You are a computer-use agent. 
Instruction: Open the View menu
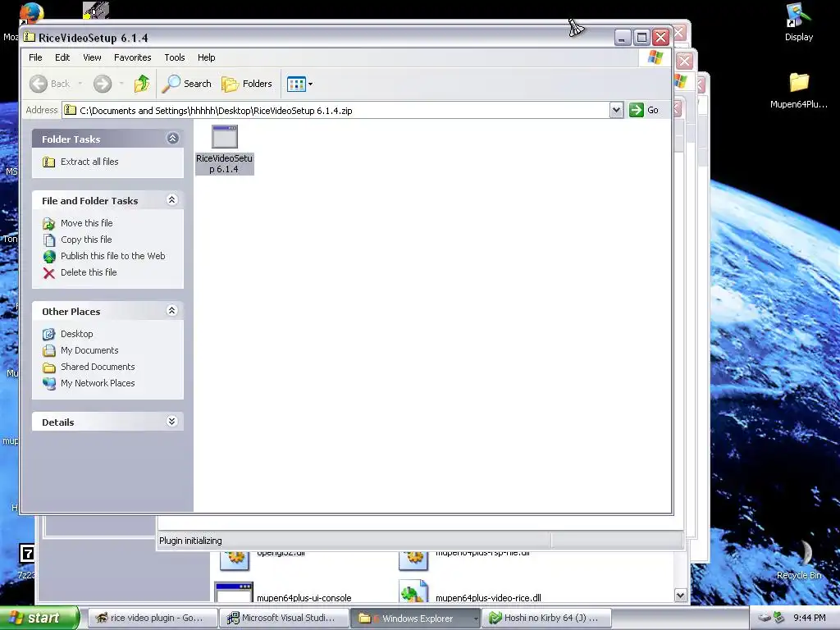pyautogui.click(x=92, y=57)
